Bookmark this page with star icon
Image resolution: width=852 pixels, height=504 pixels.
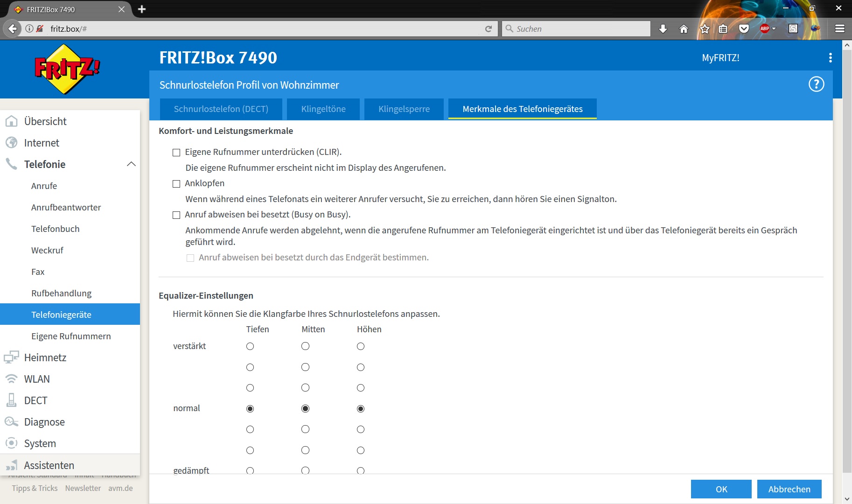click(x=705, y=29)
